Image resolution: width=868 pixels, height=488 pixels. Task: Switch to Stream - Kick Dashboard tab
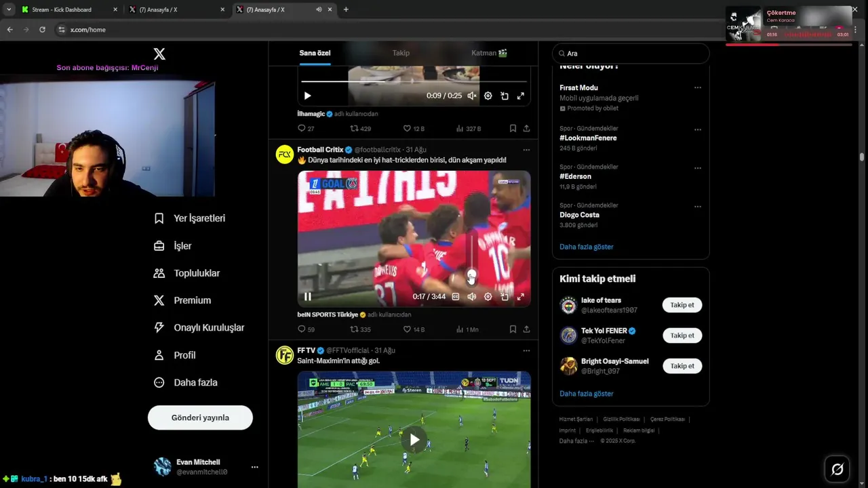point(70,9)
